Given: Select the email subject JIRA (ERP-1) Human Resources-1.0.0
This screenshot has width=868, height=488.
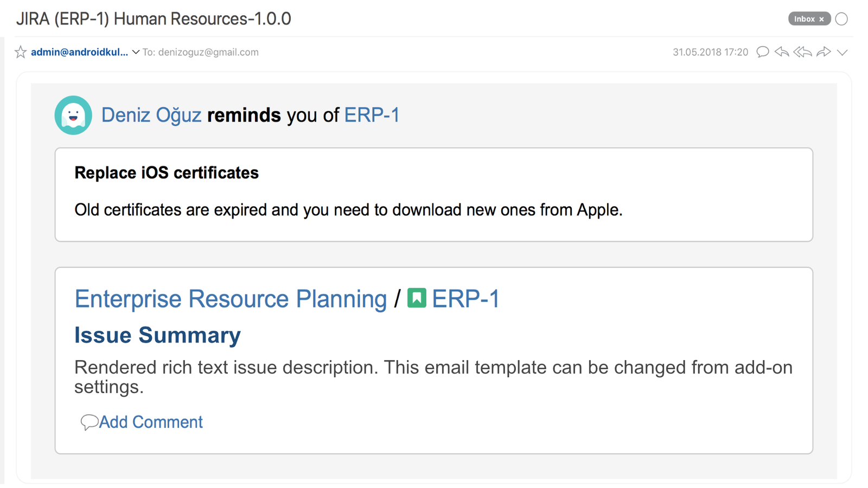Looking at the screenshot, I should (154, 19).
